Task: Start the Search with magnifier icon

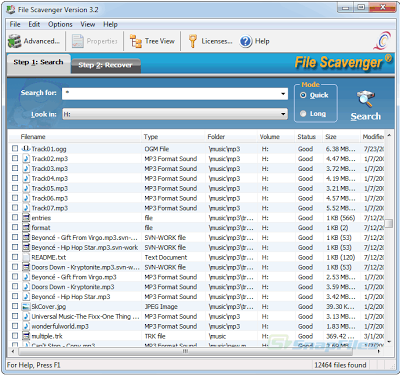Action: (366, 106)
